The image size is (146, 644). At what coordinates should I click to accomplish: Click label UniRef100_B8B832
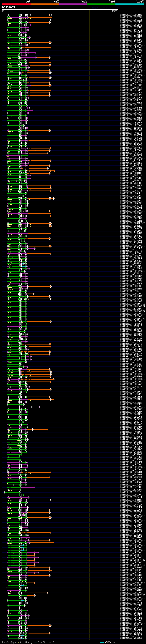pos(131,286)
